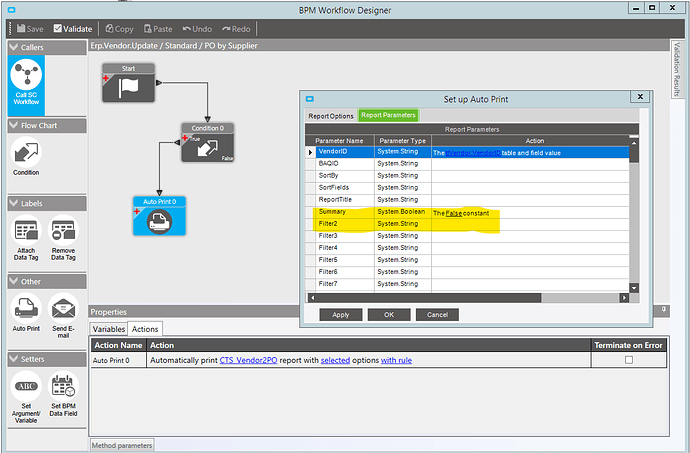Click the Validate toolbar button
690x453 pixels.
[72, 29]
